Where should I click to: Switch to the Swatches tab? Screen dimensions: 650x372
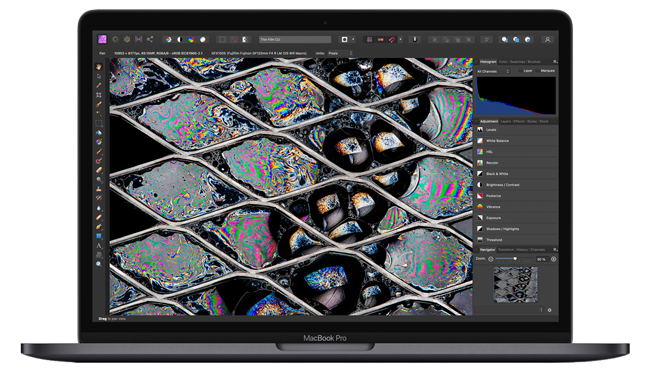click(x=517, y=62)
